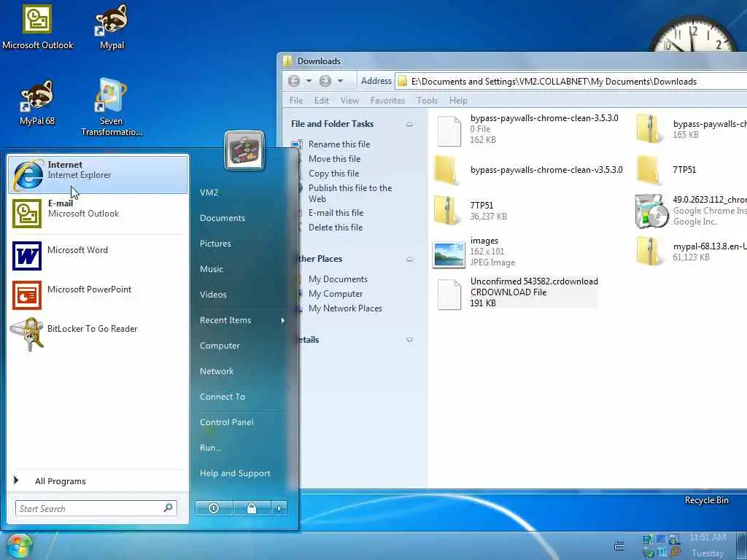The image size is (747, 560).
Task: Select the 7TP51 folder without size label
Action: tap(649, 170)
